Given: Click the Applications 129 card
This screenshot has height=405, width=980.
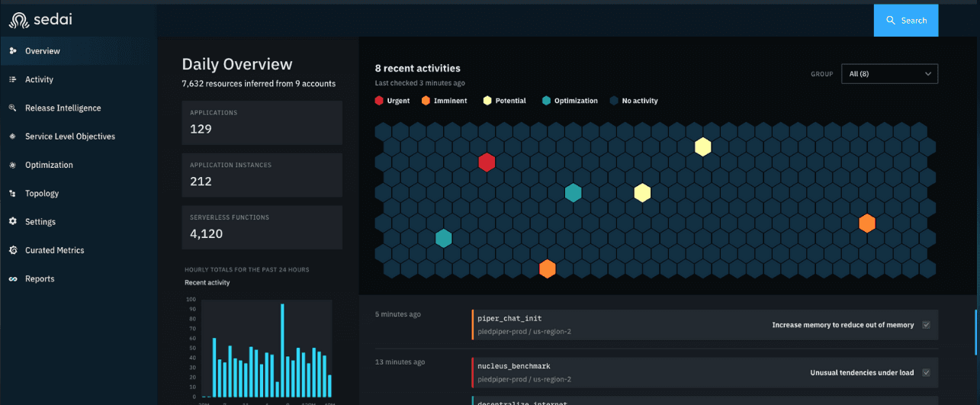Looking at the screenshot, I should pyautogui.click(x=262, y=122).
